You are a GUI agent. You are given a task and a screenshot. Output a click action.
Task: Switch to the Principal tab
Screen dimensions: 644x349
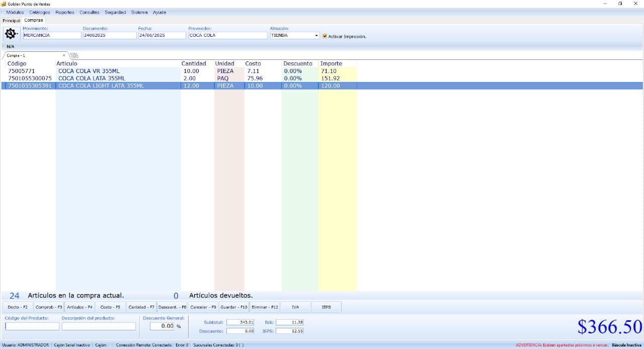tap(11, 21)
